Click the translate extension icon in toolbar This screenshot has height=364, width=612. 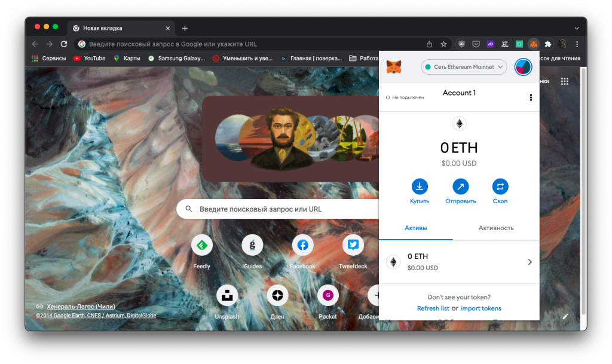click(x=504, y=44)
